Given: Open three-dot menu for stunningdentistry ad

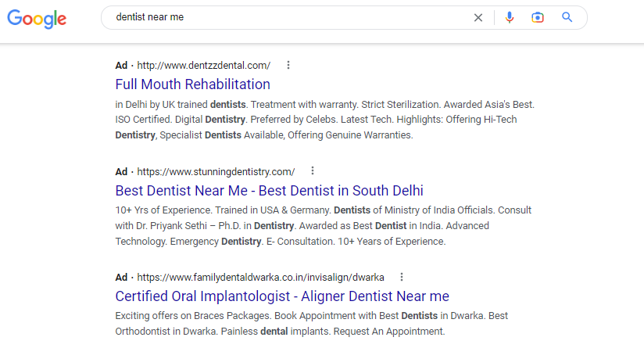Looking at the screenshot, I should pyautogui.click(x=313, y=170).
